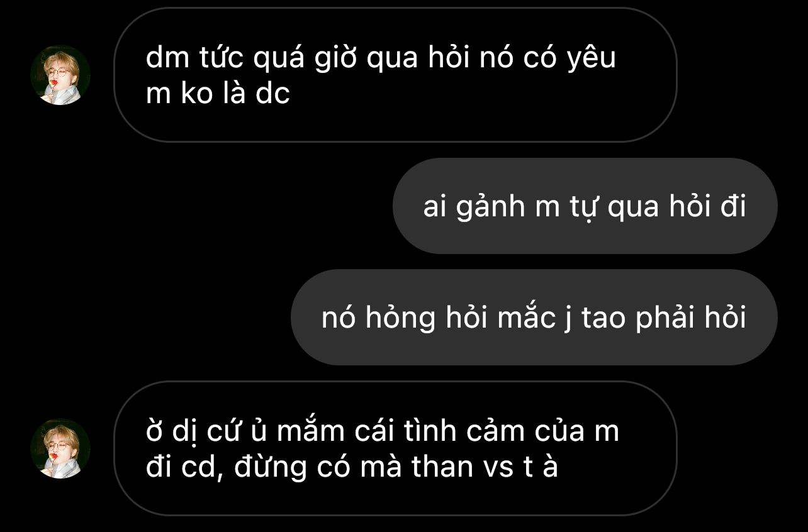Tap the 'nó hỏng hỏi mắc j tao phải hỏi' bubble
This screenshot has height=532, width=808.
(534, 318)
